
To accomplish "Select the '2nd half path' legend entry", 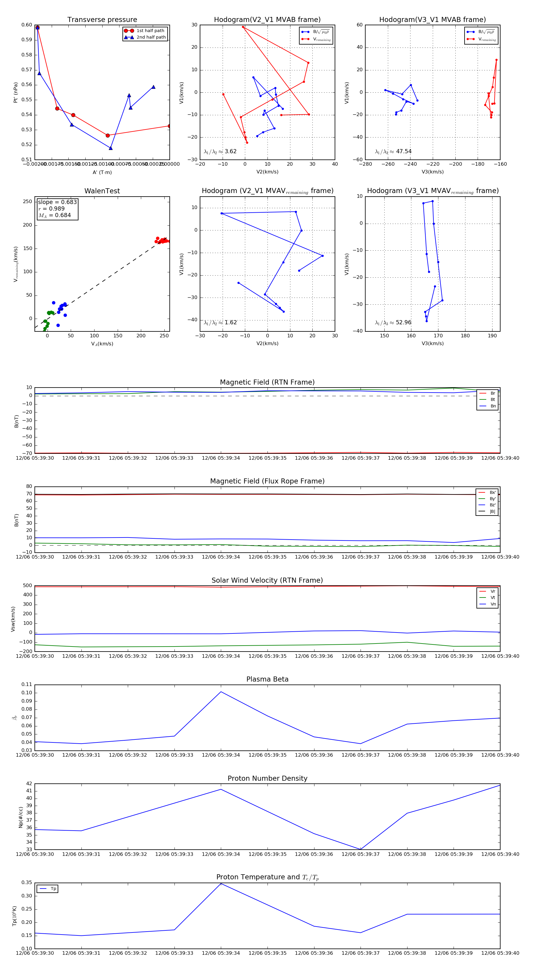I will tap(145, 37).
